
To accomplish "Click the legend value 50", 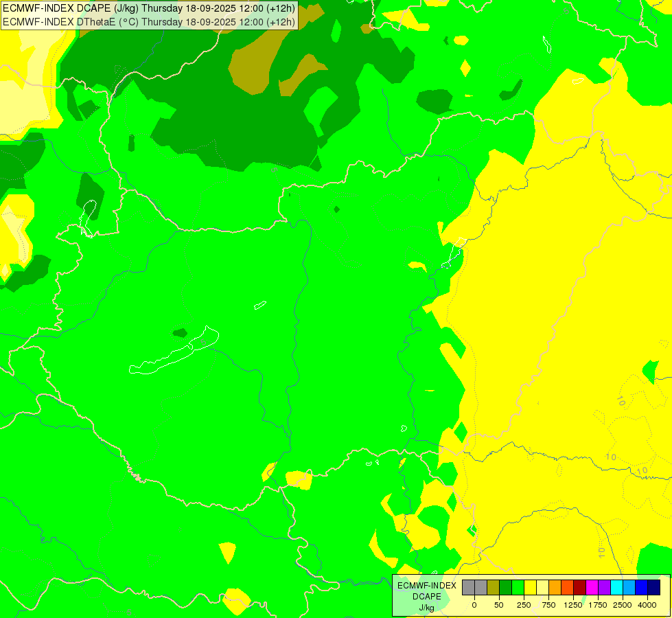I will (499, 605).
